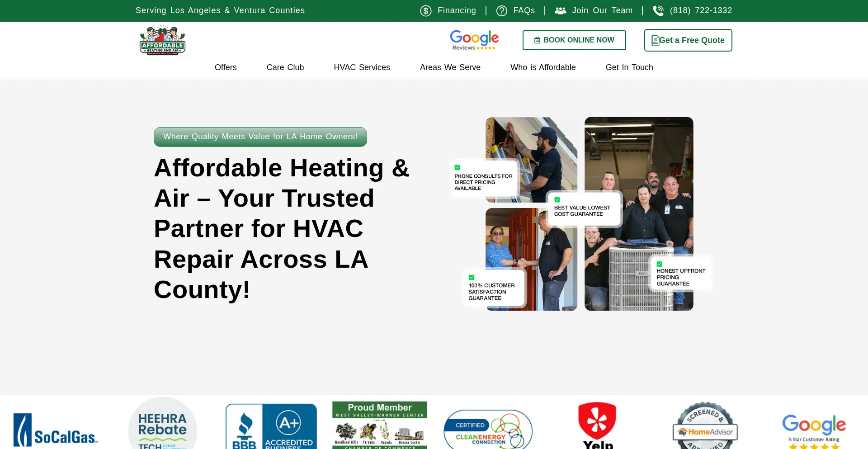Open the Join Our Team link

click(602, 10)
